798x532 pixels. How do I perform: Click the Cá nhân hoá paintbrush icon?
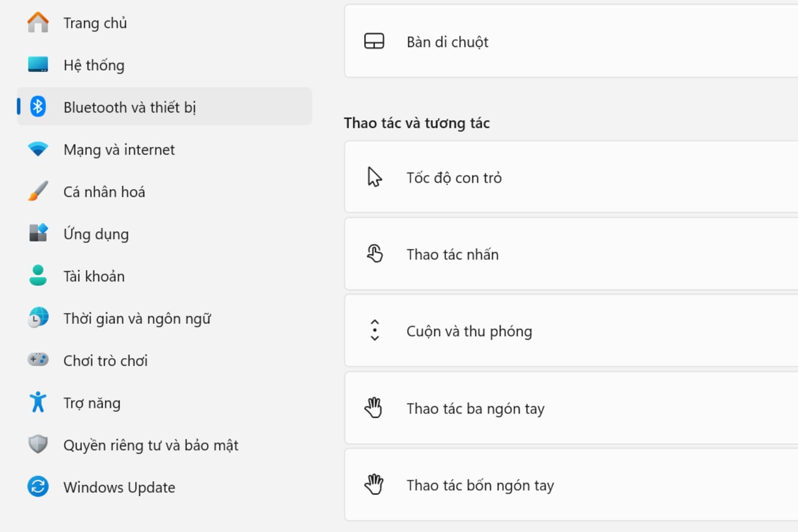tap(38, 191)
